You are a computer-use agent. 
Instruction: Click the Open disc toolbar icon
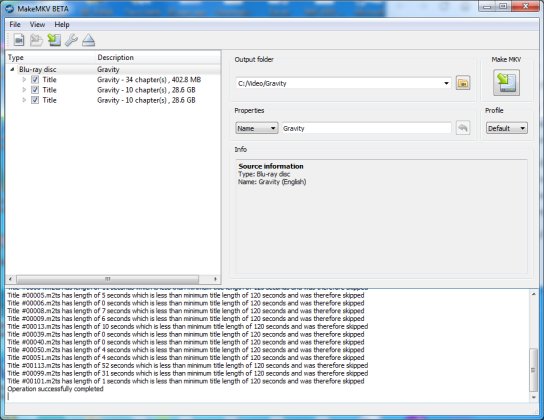[36, 40]
